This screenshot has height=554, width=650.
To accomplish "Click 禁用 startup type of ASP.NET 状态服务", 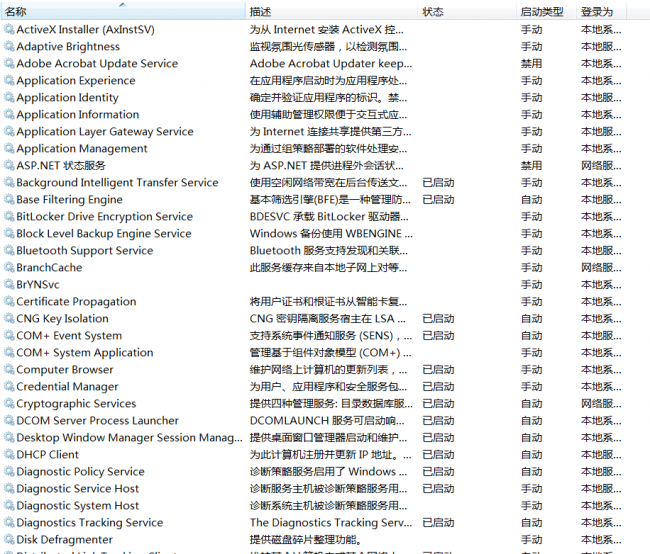I will click(x=531, y=165).
